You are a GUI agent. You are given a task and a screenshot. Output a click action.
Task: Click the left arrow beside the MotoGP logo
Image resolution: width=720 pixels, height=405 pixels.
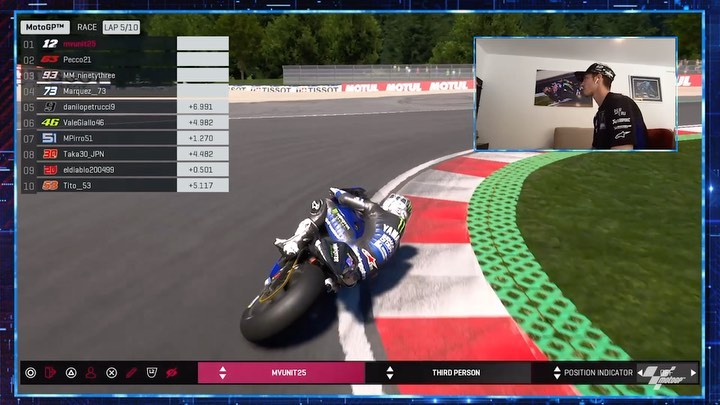tap(640, 373)
